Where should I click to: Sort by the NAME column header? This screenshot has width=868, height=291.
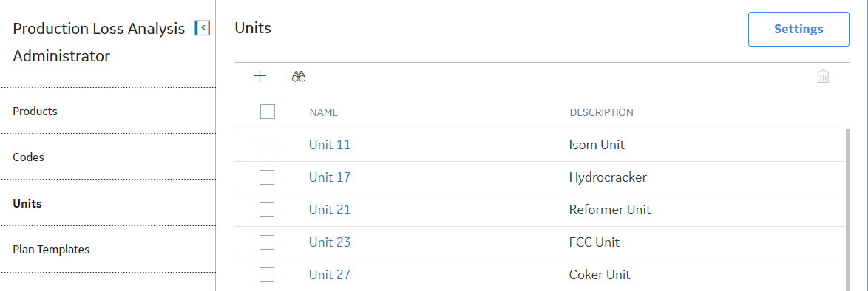point(324,112)
